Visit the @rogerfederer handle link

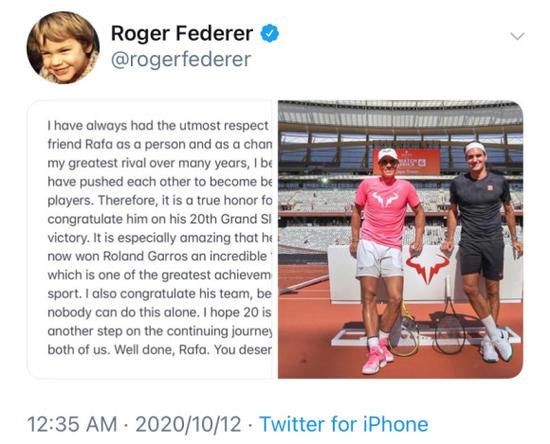[x=181, y=59]
